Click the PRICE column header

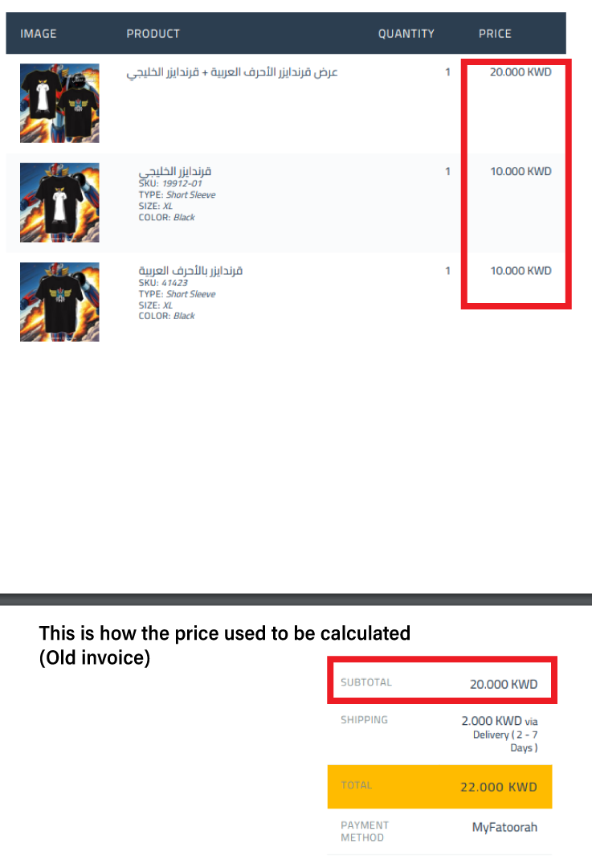(495, 34)
